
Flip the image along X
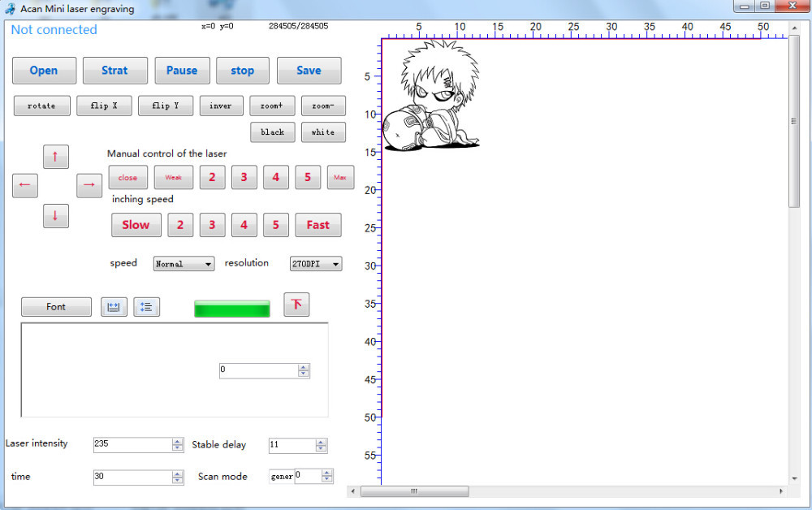point(104,106)
